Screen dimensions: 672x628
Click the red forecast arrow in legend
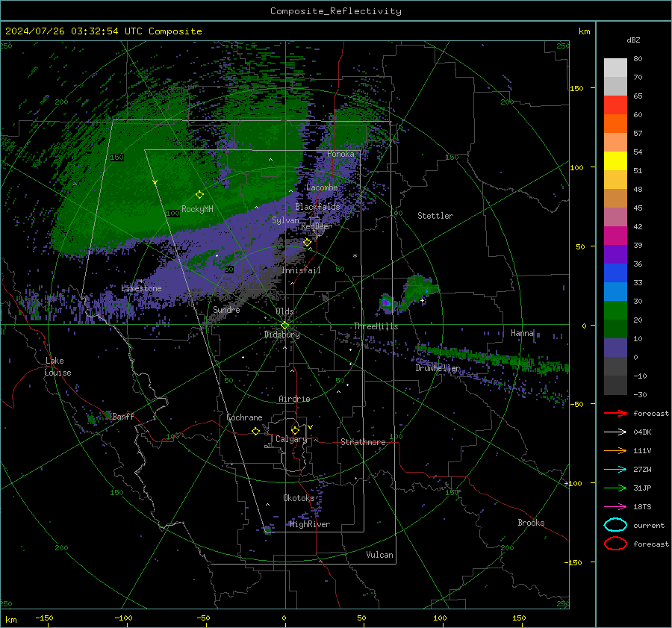615,413
